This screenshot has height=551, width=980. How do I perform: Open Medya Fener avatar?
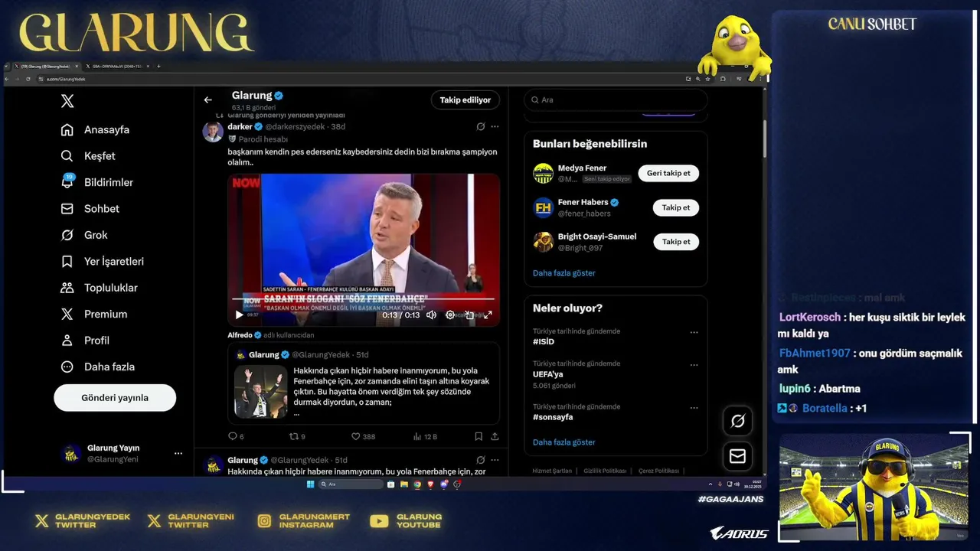tap(544, 173)
